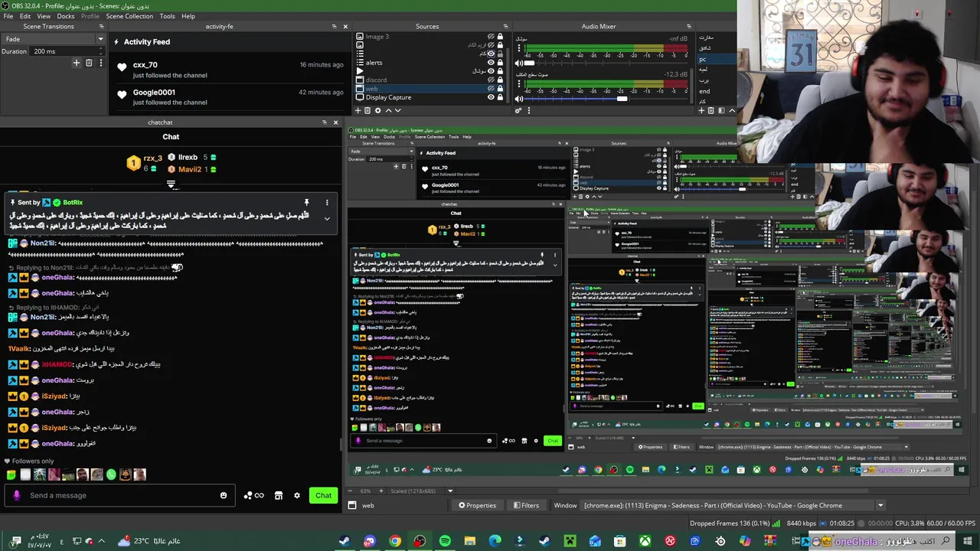
Task: Click the green Chat send button
Action: pyautogui.click(x=324, y=495)
